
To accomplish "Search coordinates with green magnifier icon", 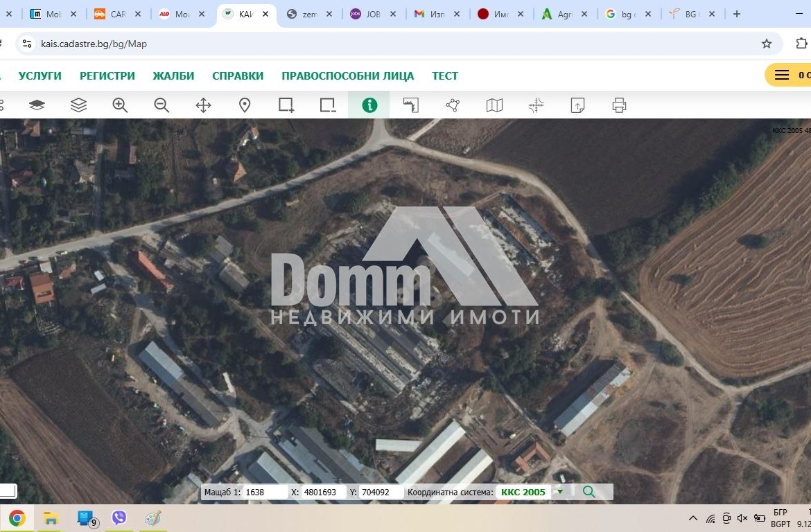I will pos(589,492).
